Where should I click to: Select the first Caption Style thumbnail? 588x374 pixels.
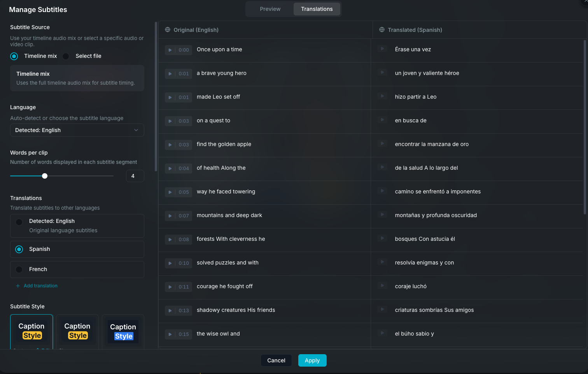(31, 331)
